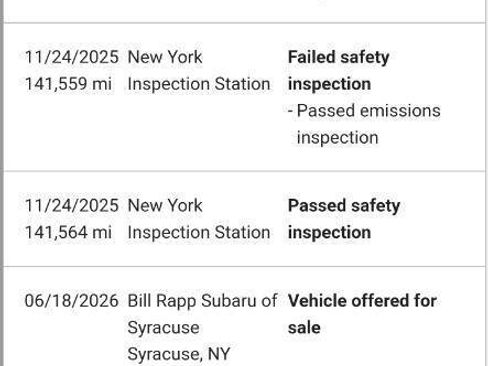Select the 141,564 mi odometer reading
This screenshot has height=366, width=488.
(x=68, y=232)
